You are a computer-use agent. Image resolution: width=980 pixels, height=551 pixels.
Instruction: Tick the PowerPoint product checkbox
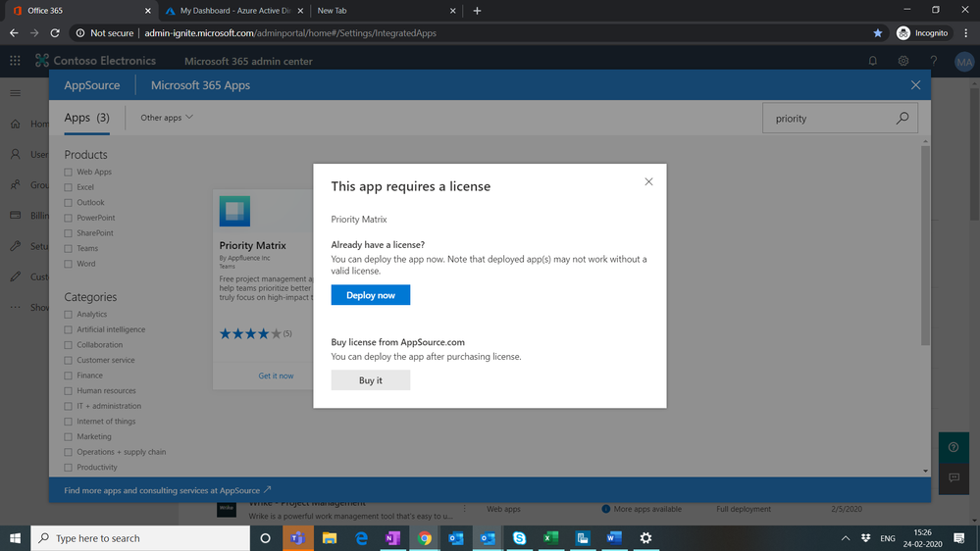(68, 218)
